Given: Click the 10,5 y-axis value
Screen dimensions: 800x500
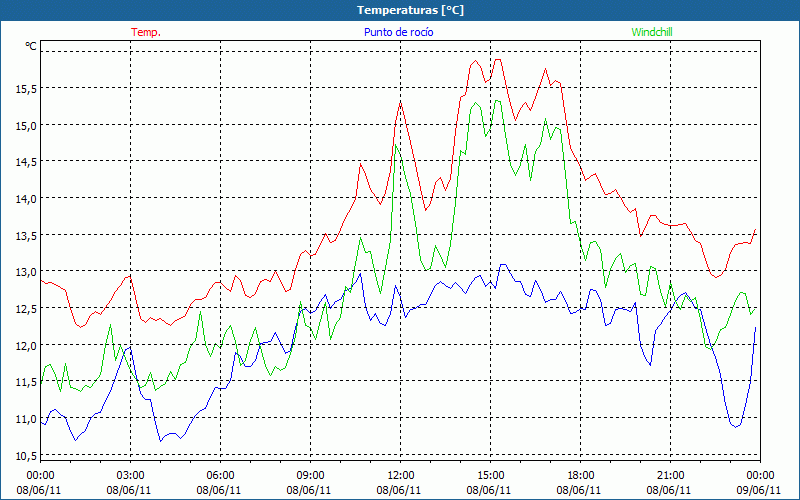Looking at the screenshot, I should pos(27,456).
